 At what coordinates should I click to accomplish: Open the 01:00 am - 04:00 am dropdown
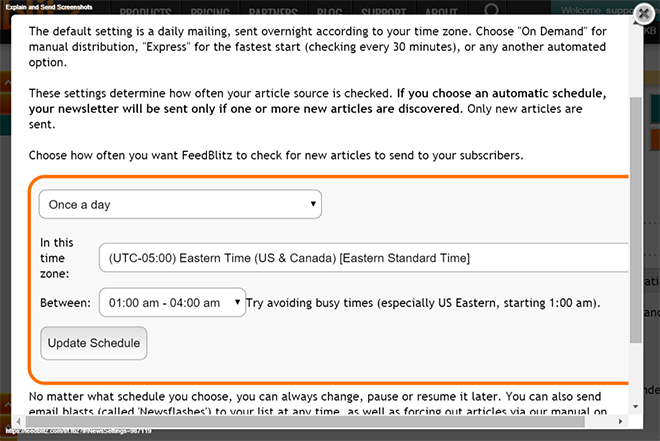click(172, 303)
